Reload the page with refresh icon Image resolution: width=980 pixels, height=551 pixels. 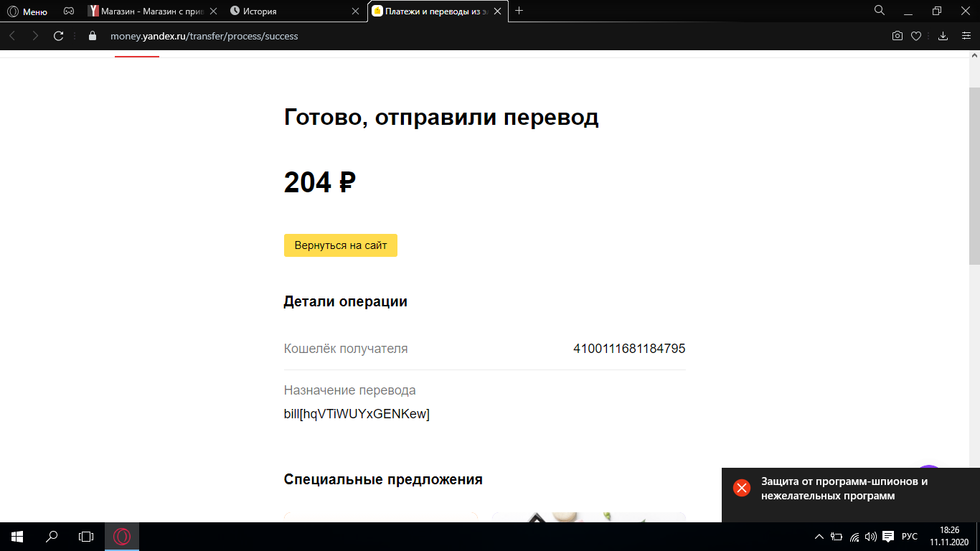[59, 36]
